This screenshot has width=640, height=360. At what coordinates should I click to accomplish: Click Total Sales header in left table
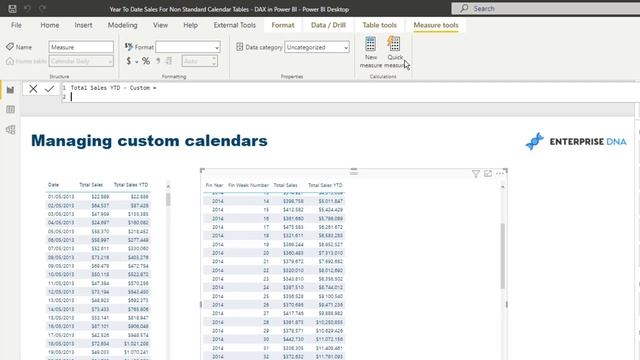point(91,185)
